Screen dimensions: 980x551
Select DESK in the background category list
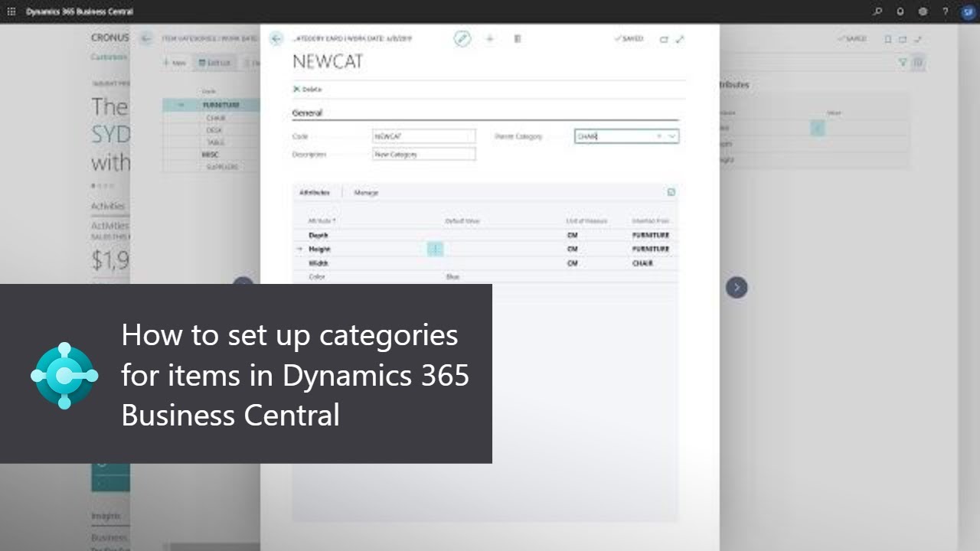[214, 130]
